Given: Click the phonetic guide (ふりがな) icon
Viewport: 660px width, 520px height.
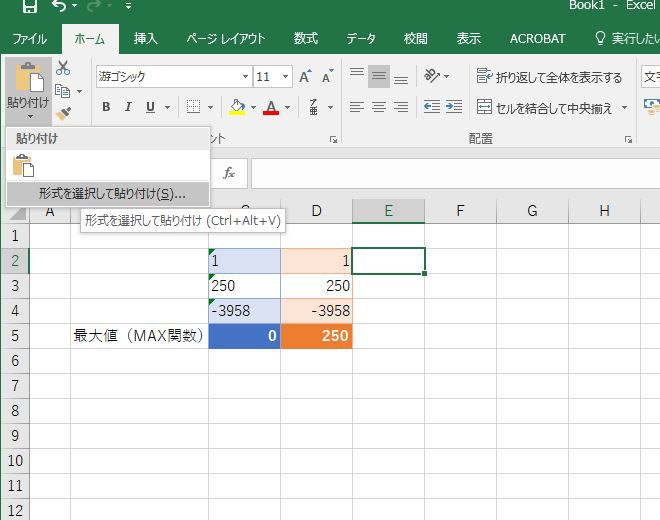Looking at the screenshot, I should click(314, 107).
